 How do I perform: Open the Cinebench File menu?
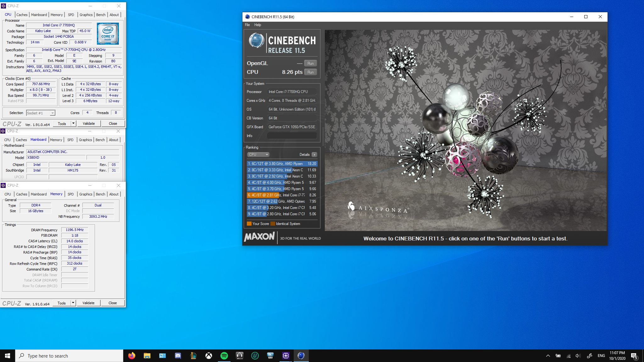pyautogui.click(x=247, y=25)
